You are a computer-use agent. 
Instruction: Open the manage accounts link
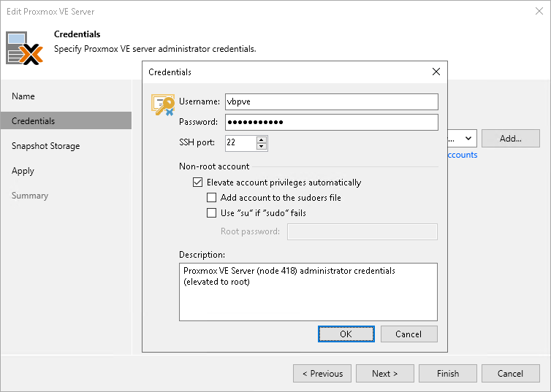pyautogui.click(x=463, y=155)
